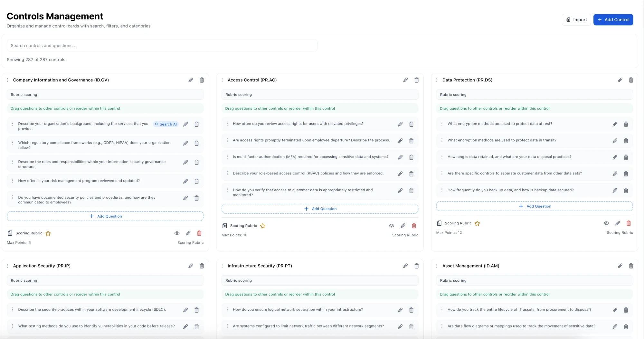Viewport: 644px width, 339px height.
Task: Preview the Company Information scoring rubric
Action: click(177, 233)
